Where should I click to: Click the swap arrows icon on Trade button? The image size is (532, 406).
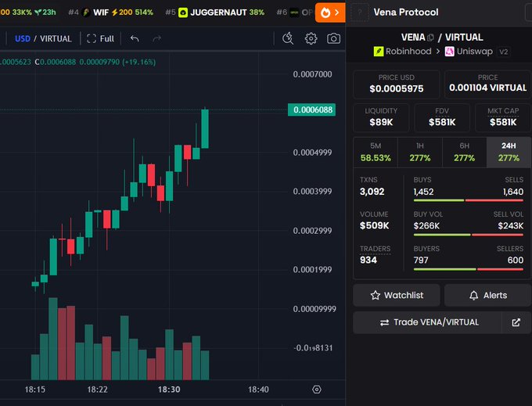tap(384, 322)
